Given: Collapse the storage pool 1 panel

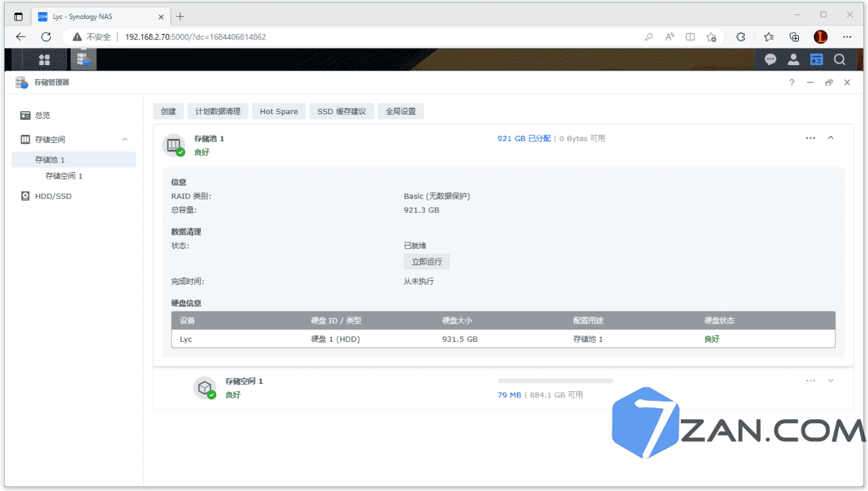Looking at the screenshot, I should pyautogui.click(x=831, y=138).
